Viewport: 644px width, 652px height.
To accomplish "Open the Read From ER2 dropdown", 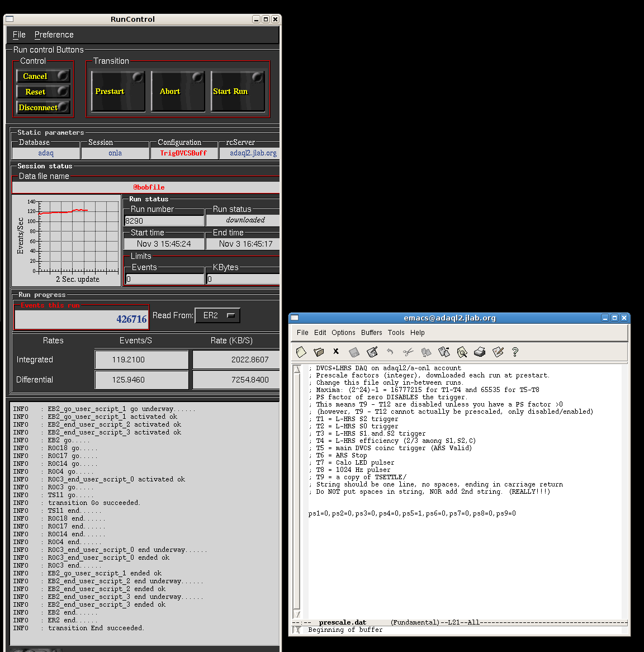I will coord(217,315).
